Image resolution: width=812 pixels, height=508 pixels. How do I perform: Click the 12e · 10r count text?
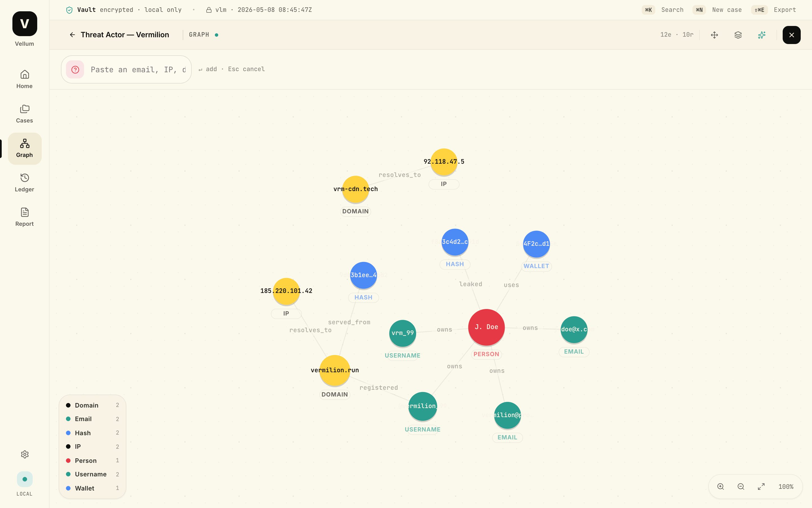(x=676, y=35)
